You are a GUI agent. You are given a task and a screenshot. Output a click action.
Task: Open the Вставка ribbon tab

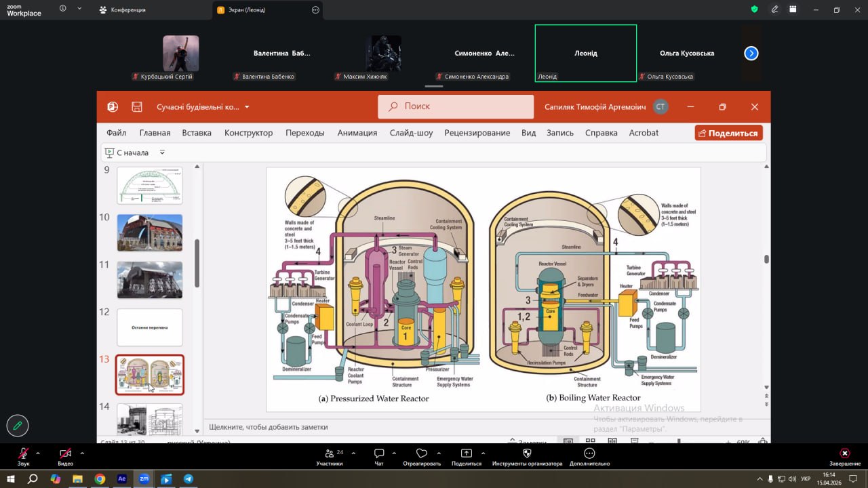tap(197, 133)
